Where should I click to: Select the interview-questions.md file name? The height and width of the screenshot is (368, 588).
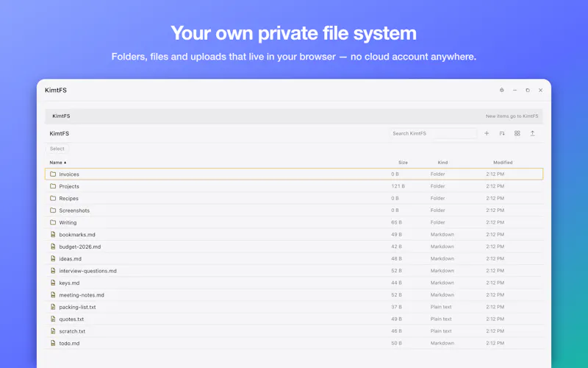pyautogui.click(x=87, y=271)
